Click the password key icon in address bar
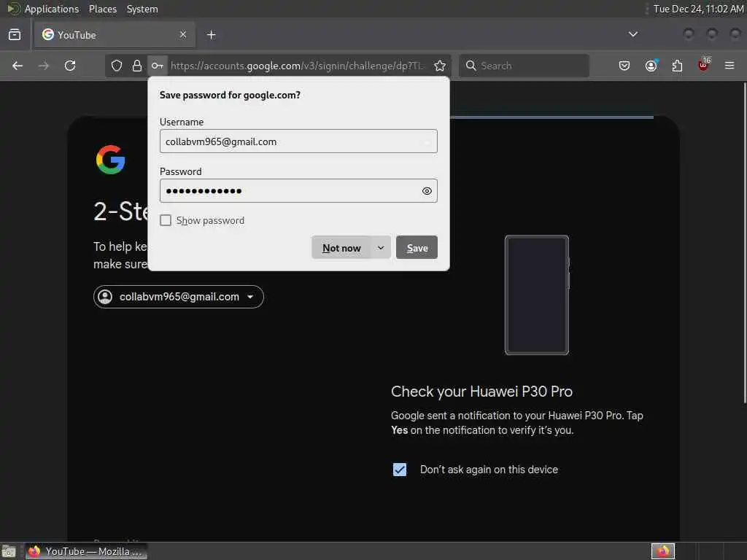The image size is (747, 560). coord(158,66)
